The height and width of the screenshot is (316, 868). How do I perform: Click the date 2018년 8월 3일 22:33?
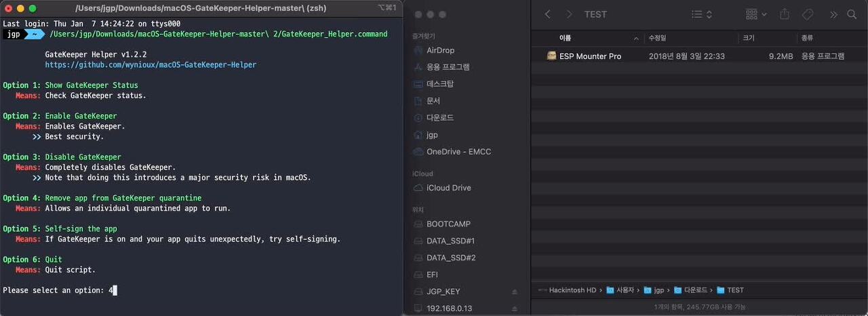click(686, 56)
